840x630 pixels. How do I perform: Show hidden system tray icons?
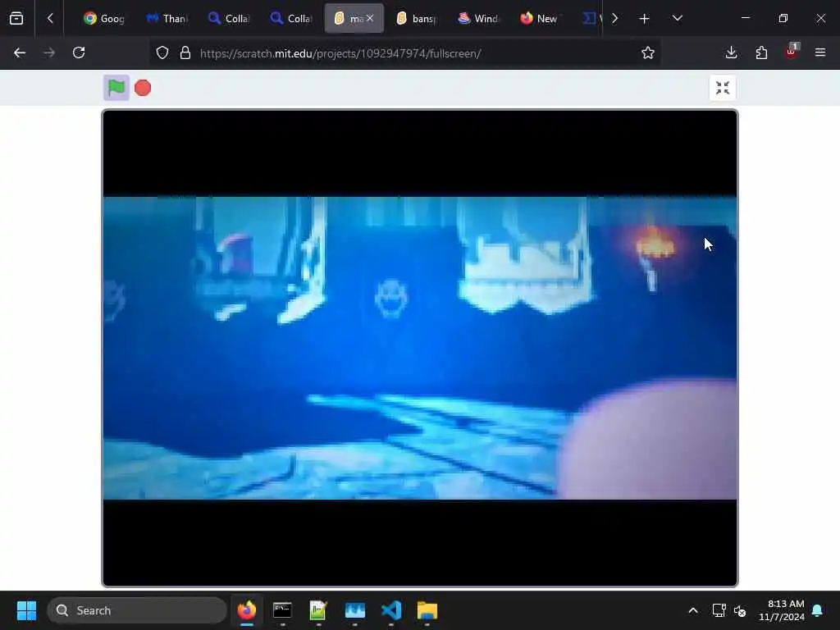click(x=692, y=610)
